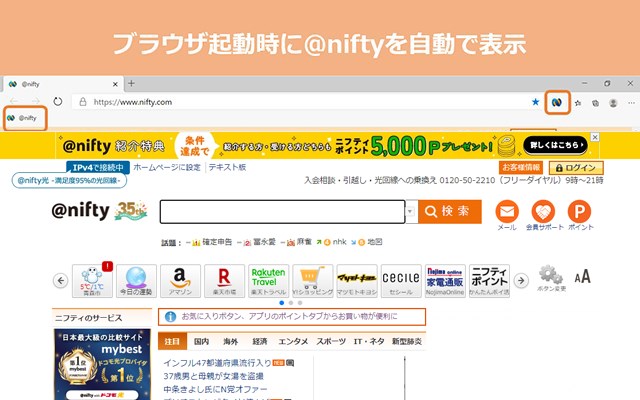Open the favorites list icon
Viewport: 640px width, 400px height.
tap(578, 103)
